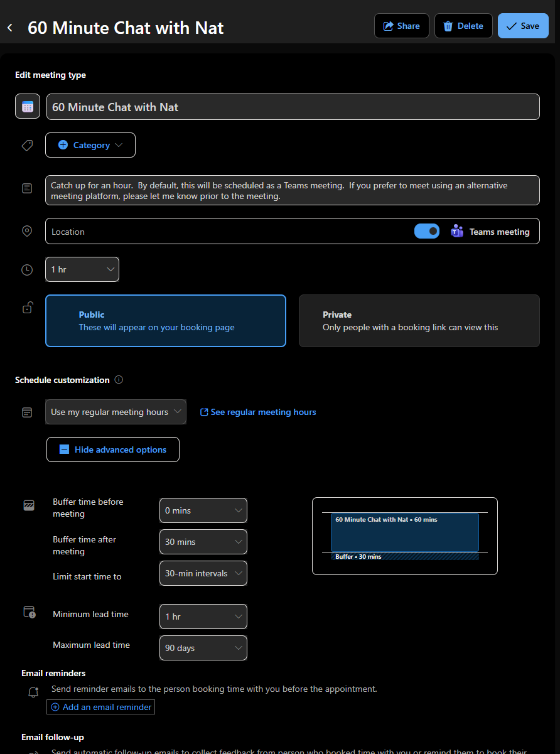Screen dimensions: 560x754
Task: Open See regular meeting hours link
Action: point(258,412)
